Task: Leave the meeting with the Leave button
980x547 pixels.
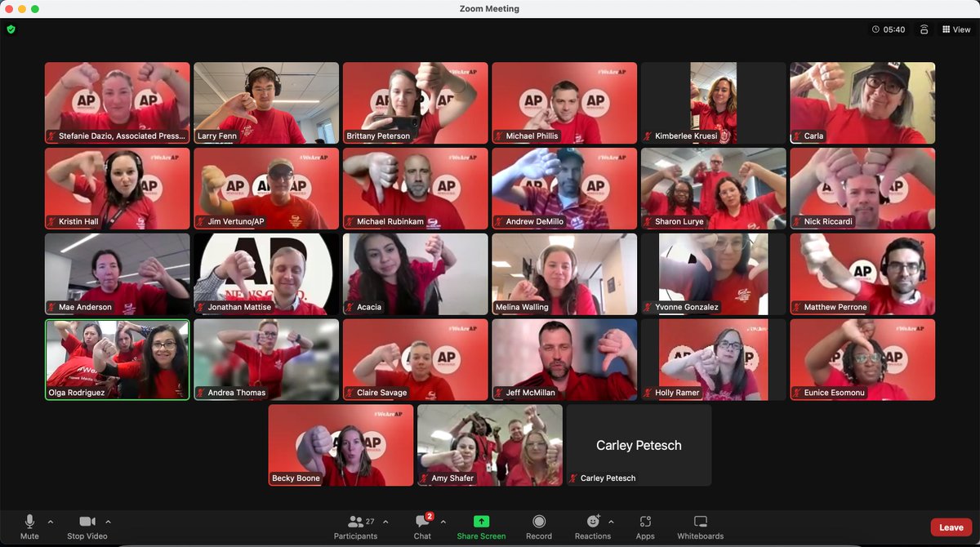Action: coord(950,527)
